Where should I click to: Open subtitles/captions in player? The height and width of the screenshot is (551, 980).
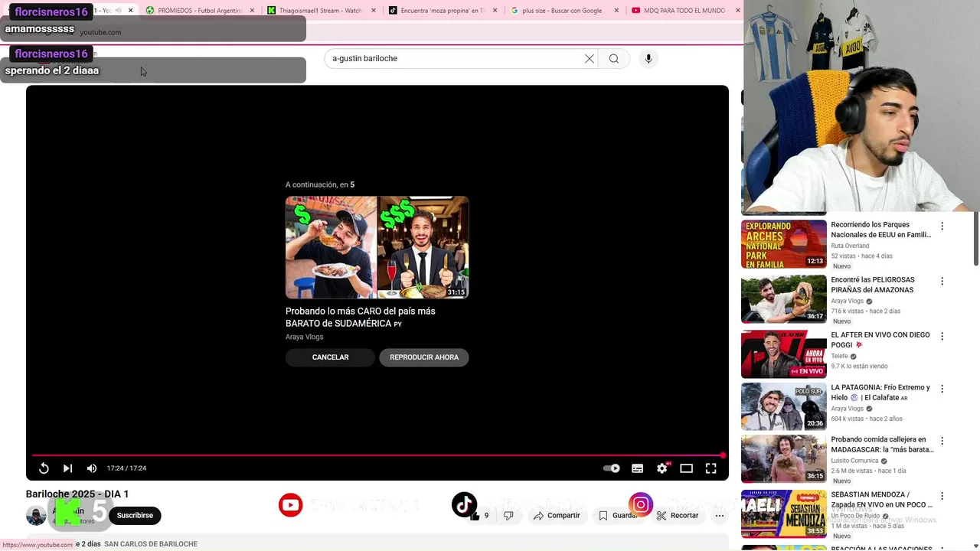click(x=637, y=468)
